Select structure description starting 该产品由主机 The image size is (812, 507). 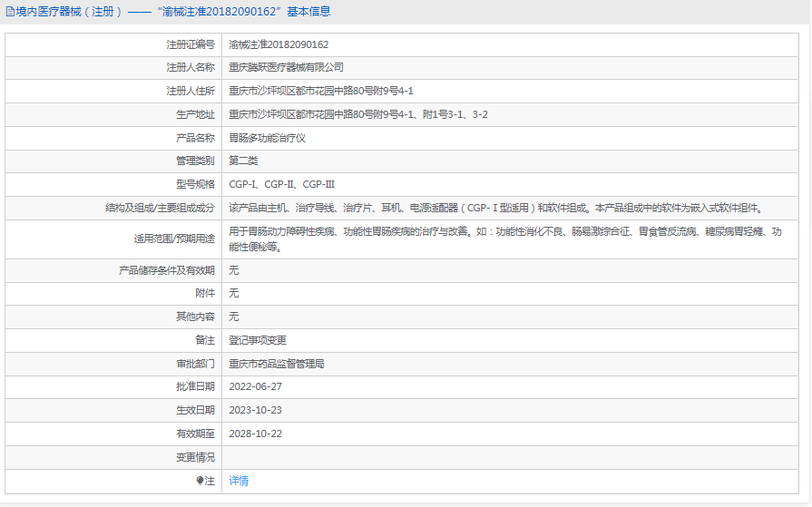coord(496,209)
